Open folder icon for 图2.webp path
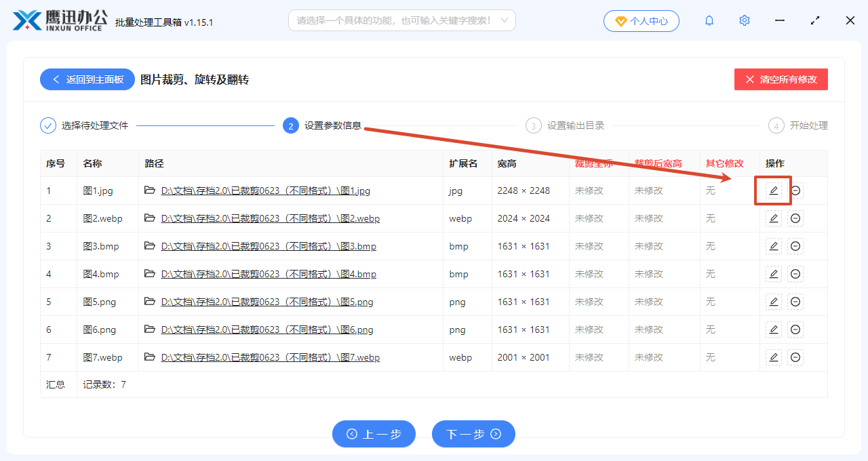The height and width of the screenshot is (461, 868). (x=150, y=218)
